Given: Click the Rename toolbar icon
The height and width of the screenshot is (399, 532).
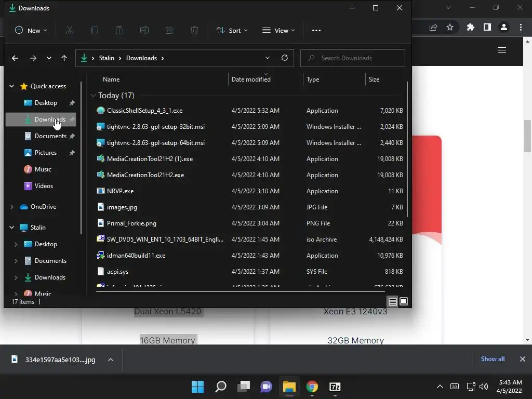Looking at the screenshot, I should pyautogui.click(x=144, y=30).
